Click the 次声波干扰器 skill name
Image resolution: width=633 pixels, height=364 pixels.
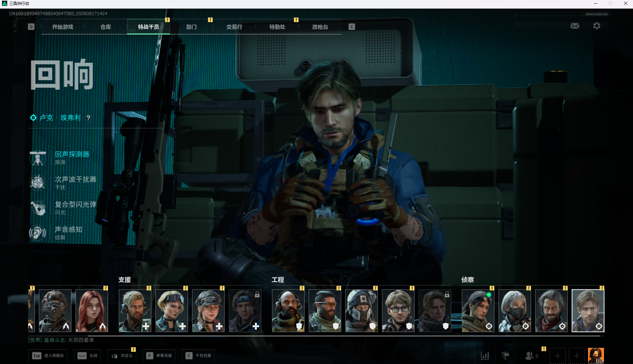76,179
